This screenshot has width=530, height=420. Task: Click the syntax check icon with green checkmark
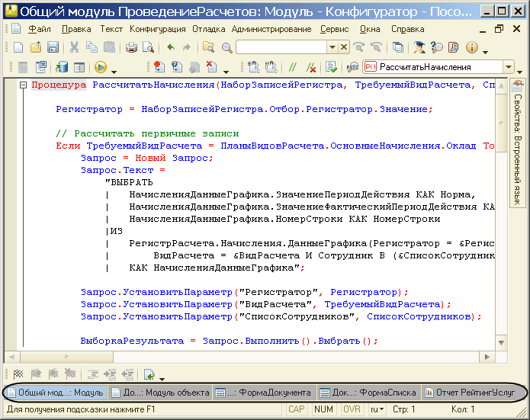tap(329, 67)
